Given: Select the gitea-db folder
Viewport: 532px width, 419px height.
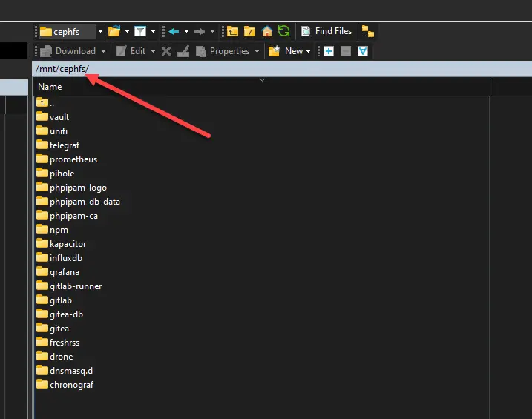Looking at the screenshot, I should pyautogui.click(x=59, y=314).
